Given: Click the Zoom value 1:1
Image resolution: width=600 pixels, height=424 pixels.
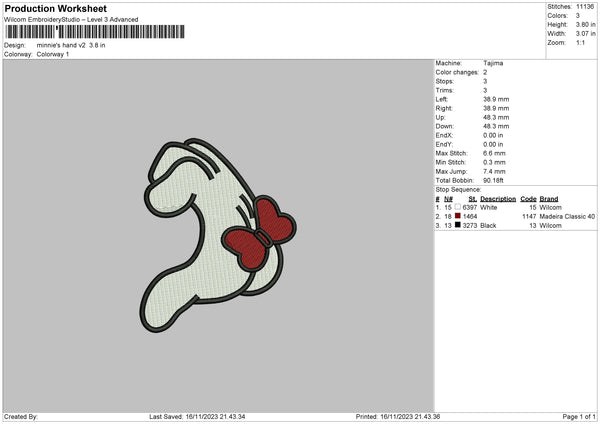Looking at the screenshot, I should pyautogui.click(x=580, y=43).
